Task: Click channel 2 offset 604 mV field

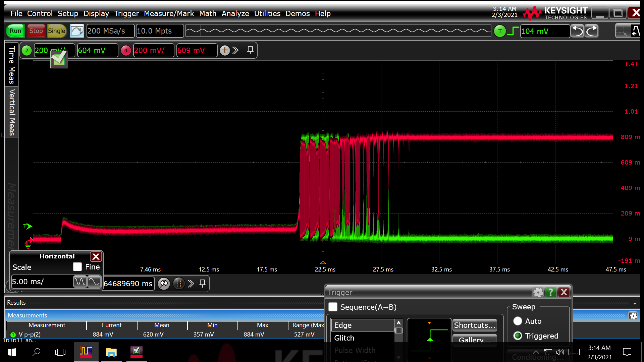Action: [x=98, y=50]
